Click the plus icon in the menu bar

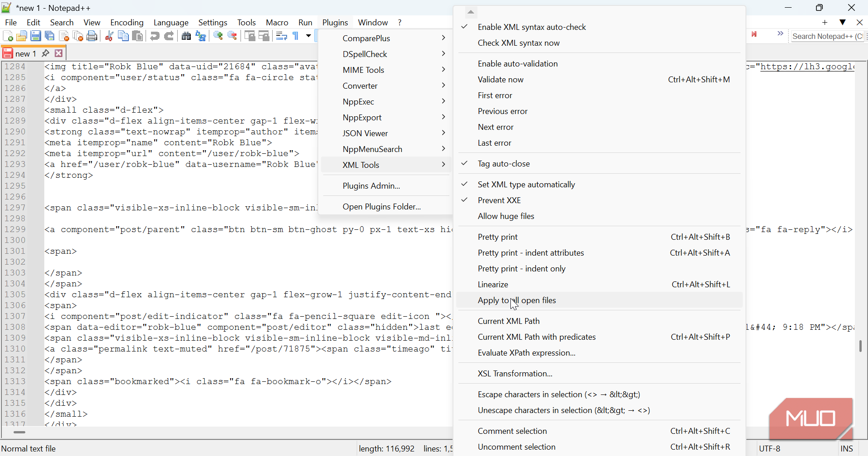(x=825, y=22)
